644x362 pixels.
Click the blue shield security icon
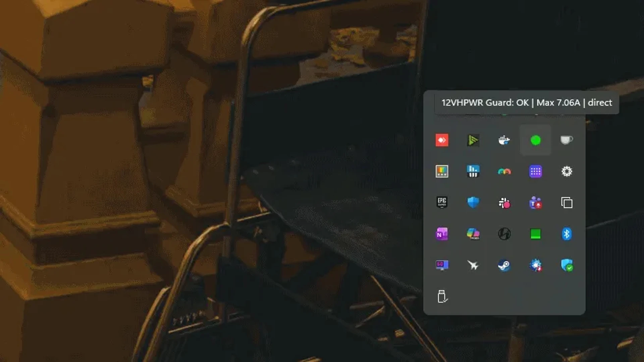coord(473,202)
